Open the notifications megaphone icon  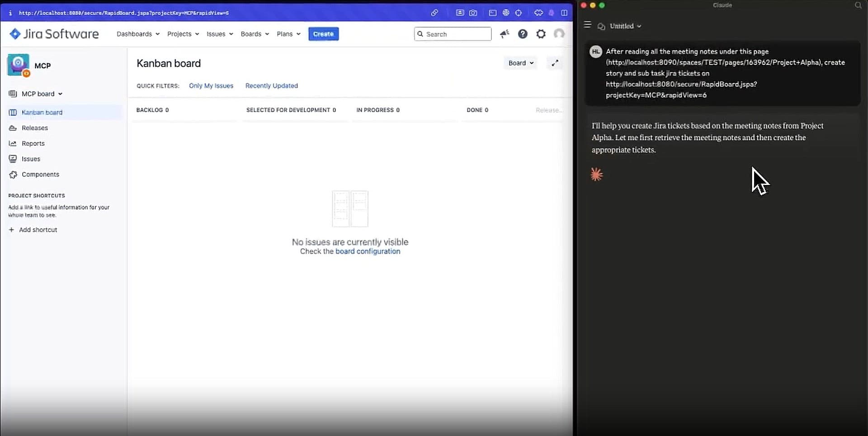click(x=505, y=34)
